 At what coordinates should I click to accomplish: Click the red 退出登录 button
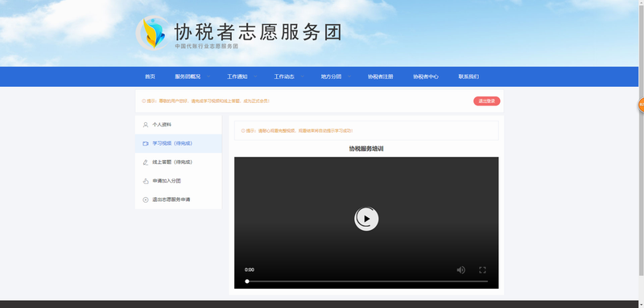(x=487, y=101)
